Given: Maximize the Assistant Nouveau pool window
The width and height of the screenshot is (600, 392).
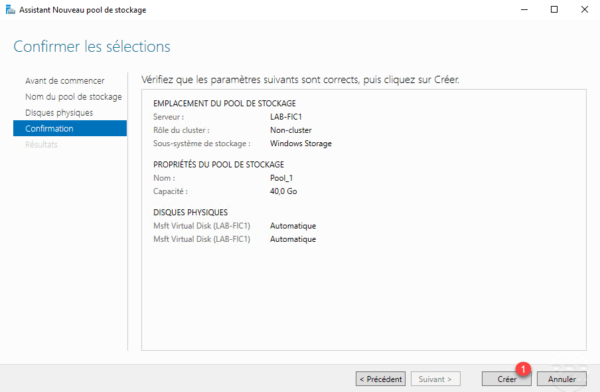Looking at the screenshot, I should pos(554,10).
